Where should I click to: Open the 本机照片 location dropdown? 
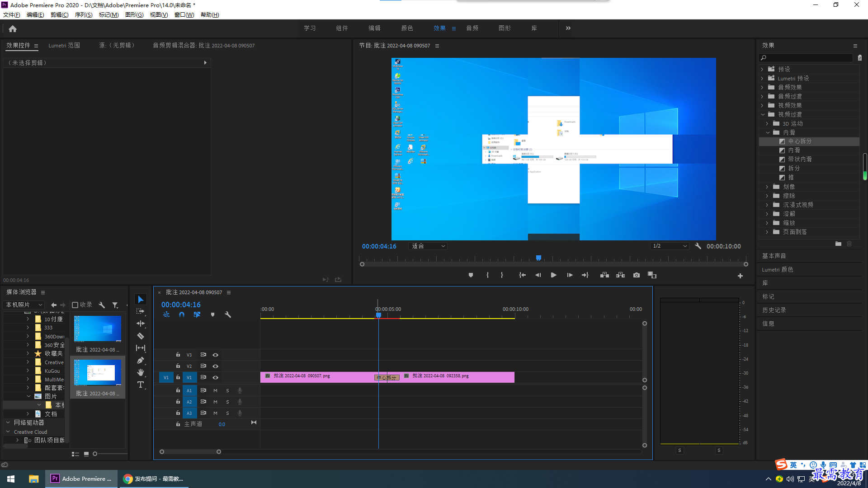(24, 305)
